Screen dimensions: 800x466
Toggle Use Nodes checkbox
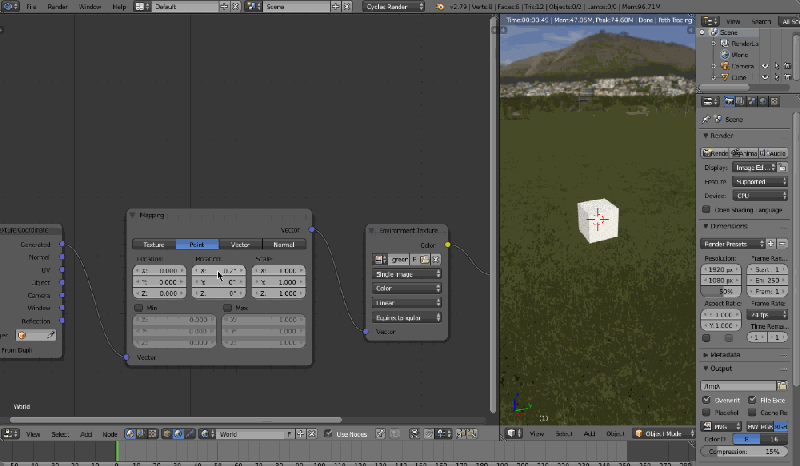point(328,434)
